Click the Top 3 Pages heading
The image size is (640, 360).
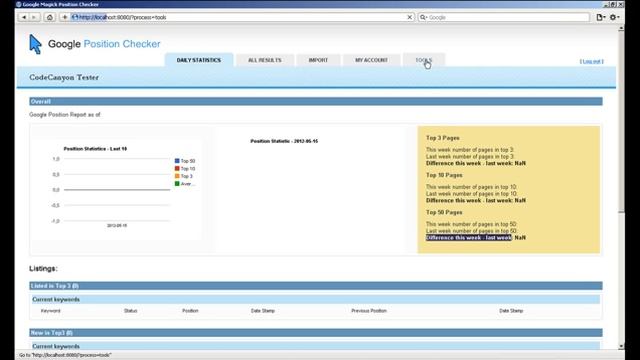pyautogui.click(x=442, y=138)
